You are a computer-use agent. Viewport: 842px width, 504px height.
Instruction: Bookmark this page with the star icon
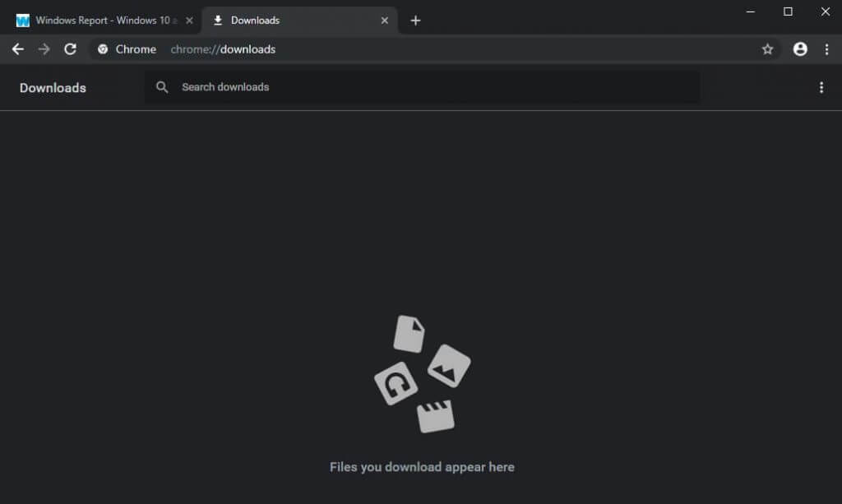pos(767,49)
